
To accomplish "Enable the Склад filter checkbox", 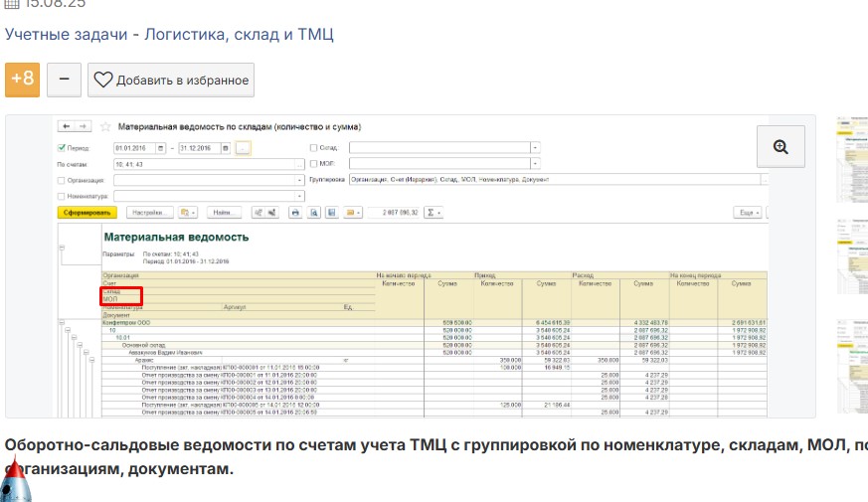I will click(313, 148).
